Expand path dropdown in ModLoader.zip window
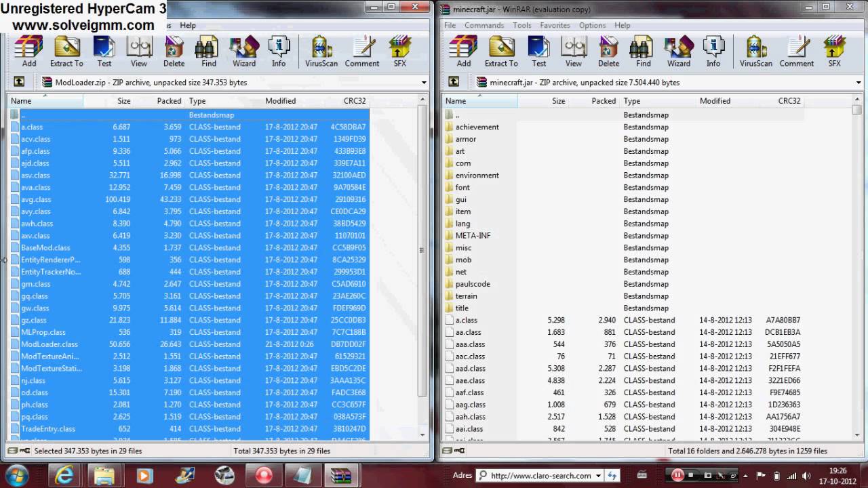Screen dimensions: 868x488 tap(424, 83)
